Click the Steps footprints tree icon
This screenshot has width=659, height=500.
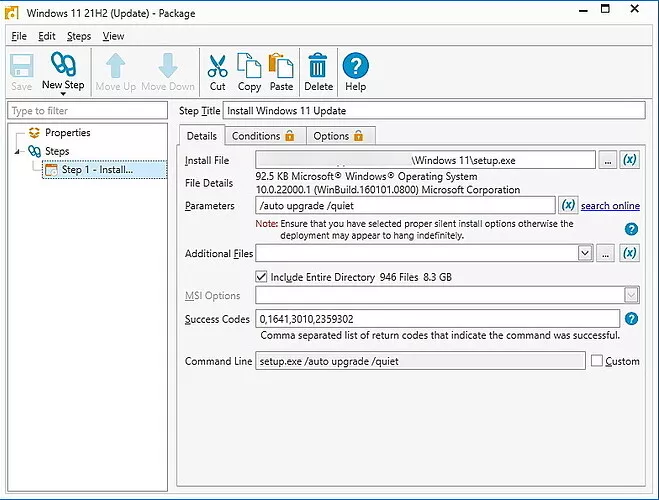34,151
